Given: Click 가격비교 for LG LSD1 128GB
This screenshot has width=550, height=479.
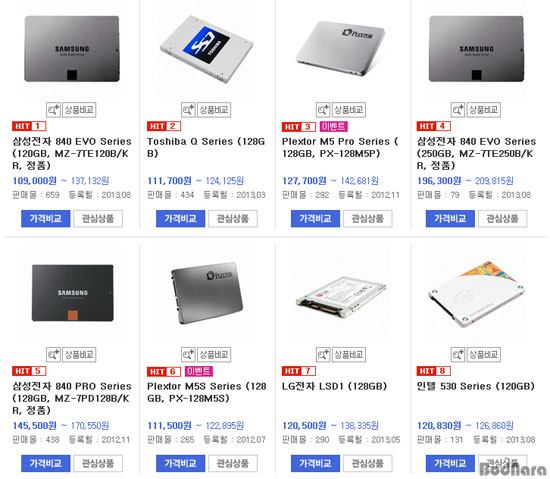Looking at the screenshot, I should tap(315, 464).
